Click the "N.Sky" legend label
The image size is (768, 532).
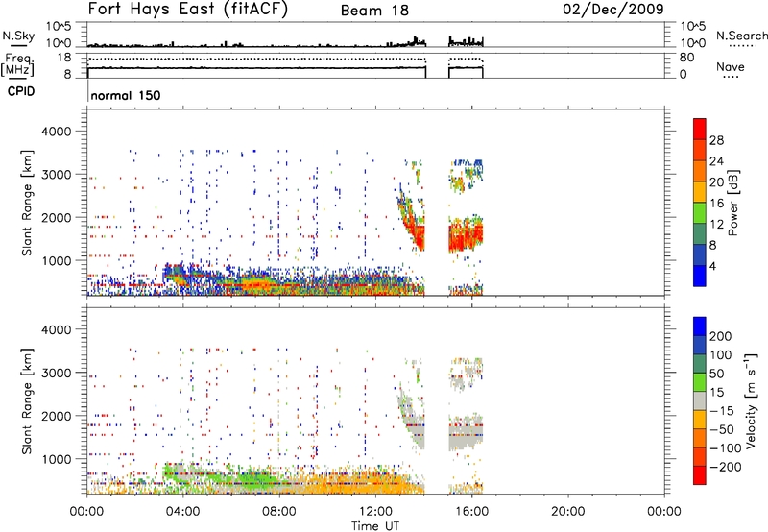click(18, 36)
